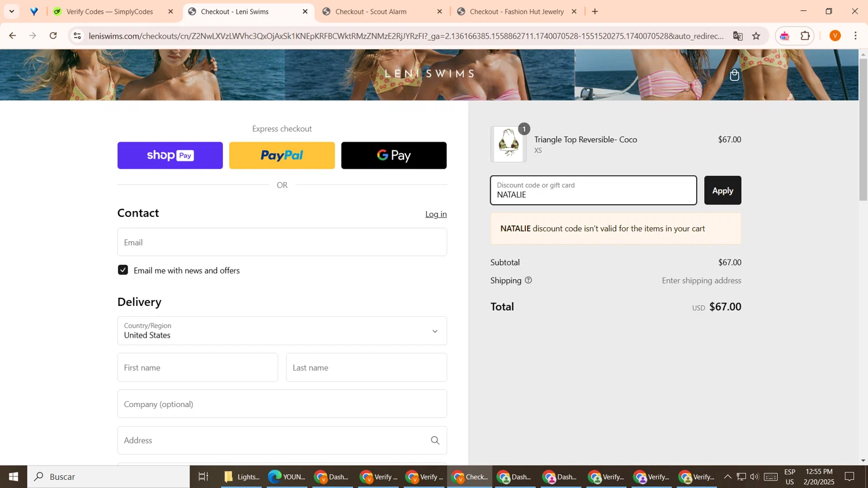
Task: Click the taskbar Buscar search box
Action: 109,477
